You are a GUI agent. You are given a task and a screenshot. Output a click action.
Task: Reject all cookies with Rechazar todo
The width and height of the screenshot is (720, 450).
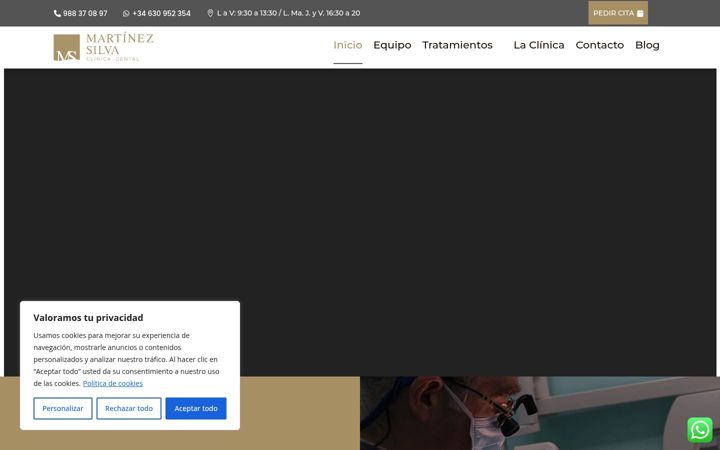tap(129, 408)
